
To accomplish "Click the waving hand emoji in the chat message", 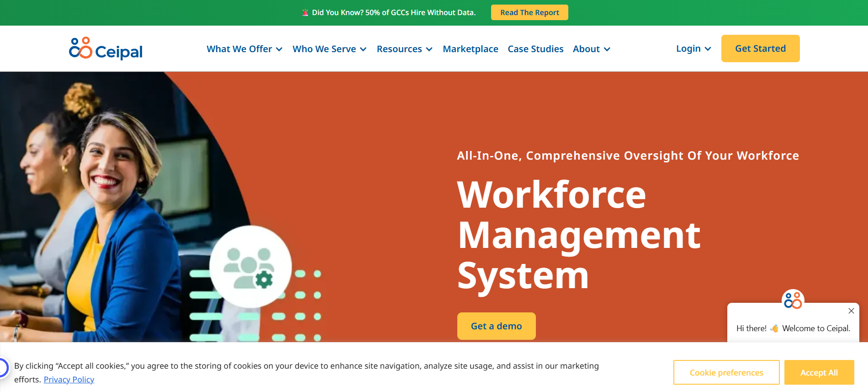I will click(x=774, y=328).
